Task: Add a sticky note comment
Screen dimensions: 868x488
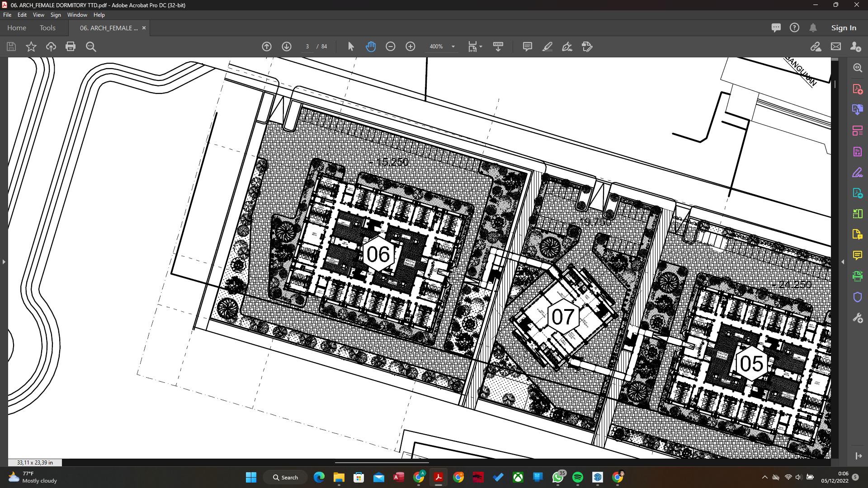Action: tap(527, 47)
